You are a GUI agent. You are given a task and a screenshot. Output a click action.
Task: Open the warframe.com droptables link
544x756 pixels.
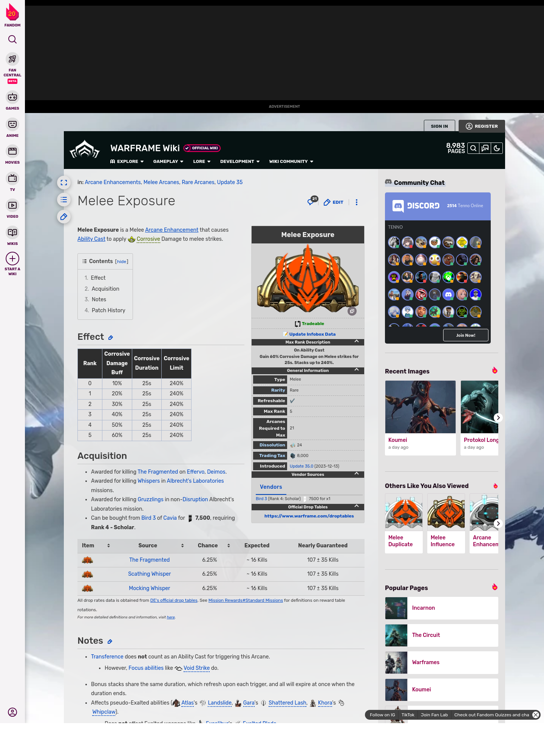pos(309,516)
